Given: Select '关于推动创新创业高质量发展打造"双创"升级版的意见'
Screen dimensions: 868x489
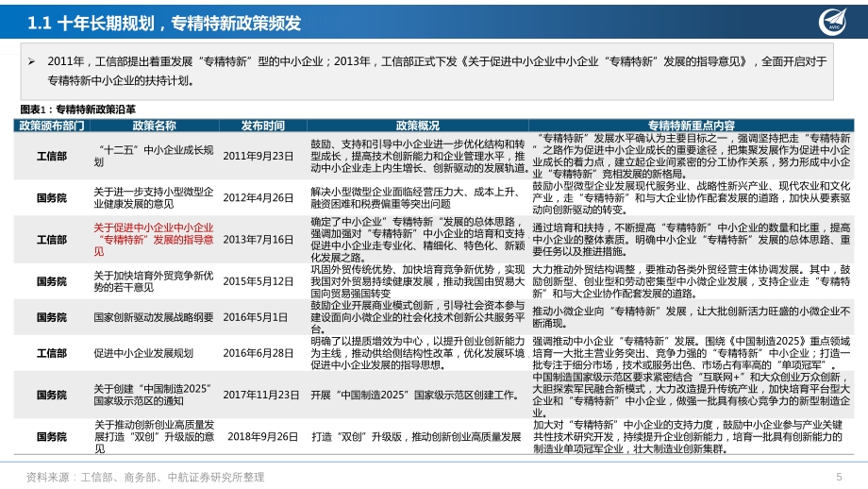Looking at the screenshot, I should (154, 437).
